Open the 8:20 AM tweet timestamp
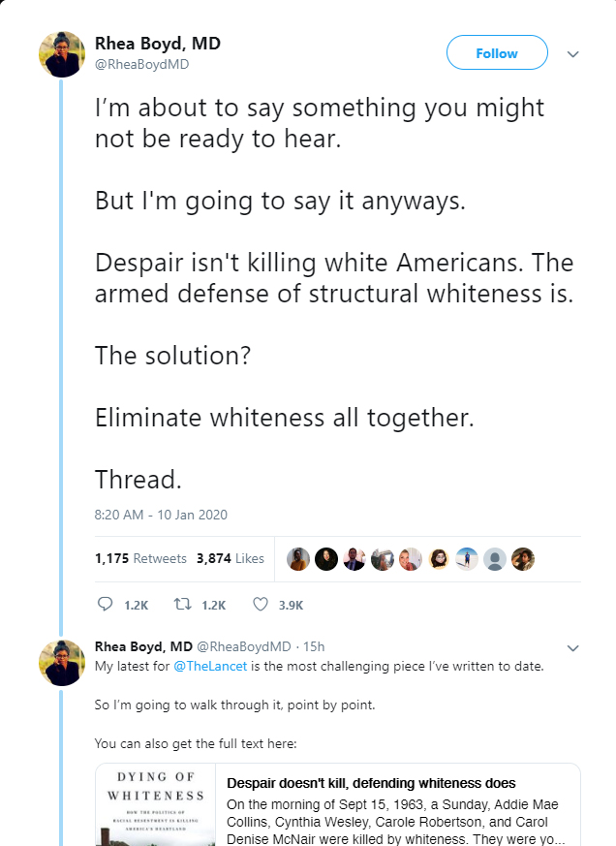The height and width of the screenshot is (846, 616). tap(161, 515)
